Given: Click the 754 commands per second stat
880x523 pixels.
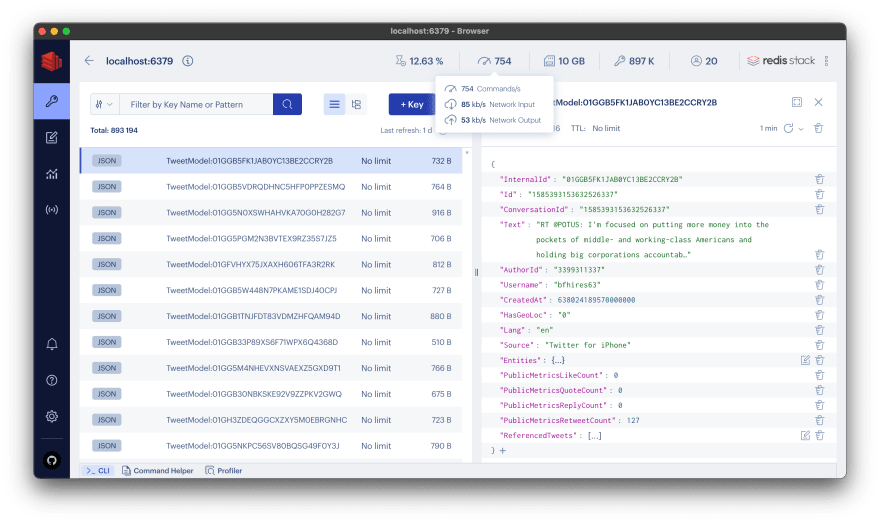Looking at the screenshot, I should click(x=494, y=61).
